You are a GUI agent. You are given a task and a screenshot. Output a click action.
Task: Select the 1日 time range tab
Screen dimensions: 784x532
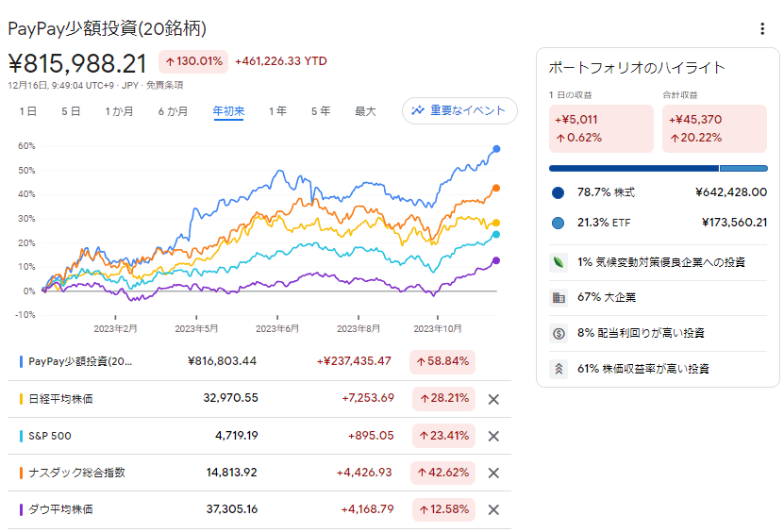pos(28,111)
